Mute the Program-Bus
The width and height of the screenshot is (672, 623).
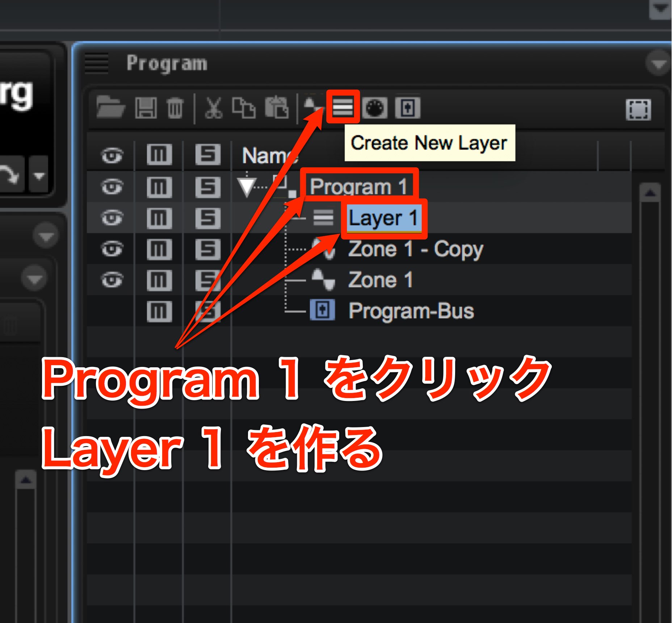pos(159,311)
